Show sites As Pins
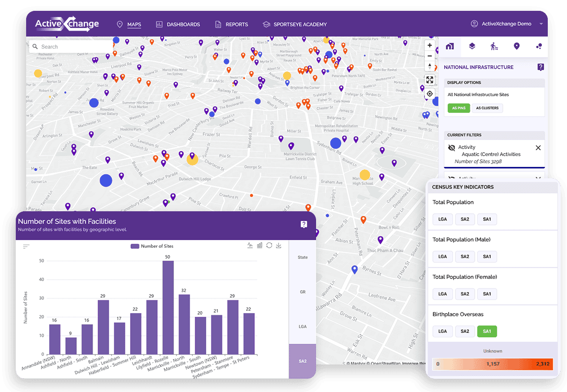 tap(459, 108)
